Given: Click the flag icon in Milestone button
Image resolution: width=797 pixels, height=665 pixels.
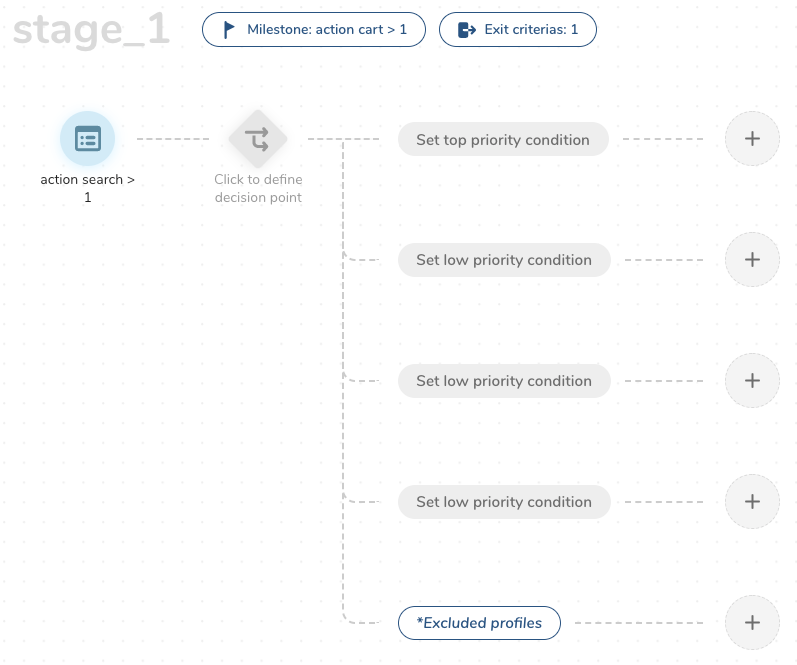Looking at the screenshot, I should pyautogui.click(x=229, y=30).
